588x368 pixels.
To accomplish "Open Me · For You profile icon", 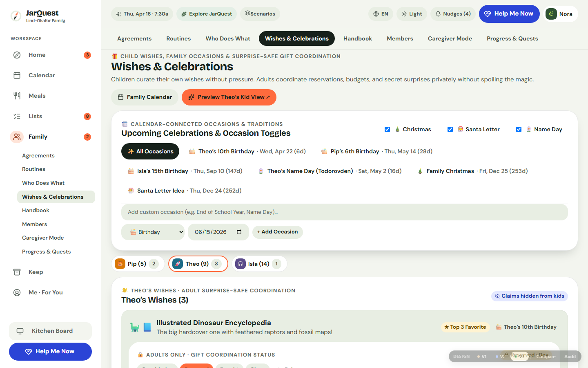I will coord(17,292).
